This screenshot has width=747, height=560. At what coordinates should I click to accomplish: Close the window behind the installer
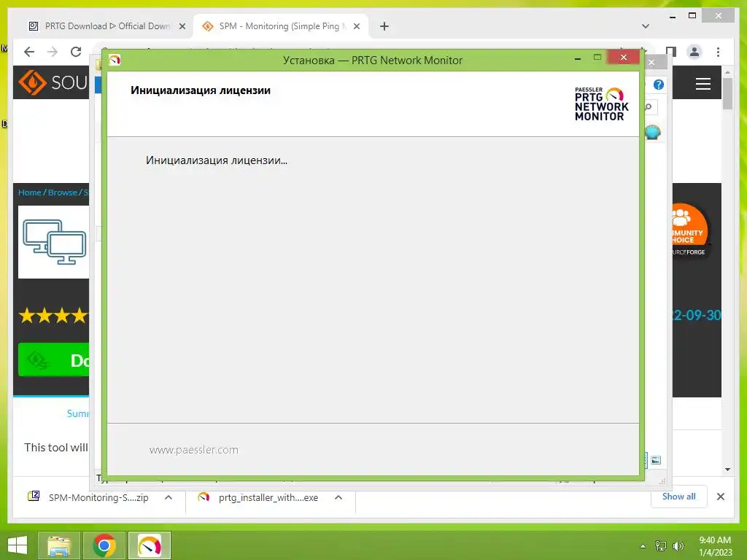[651, 63]
